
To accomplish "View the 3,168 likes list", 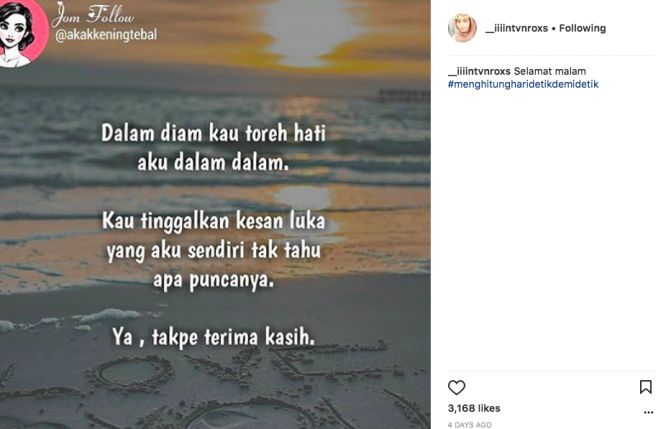I will click(474, 408).
